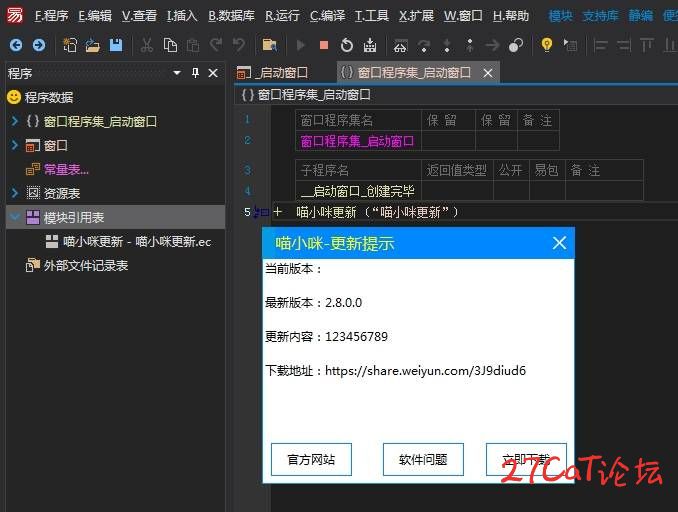Viewport: 678px width, 512px height.
Task: Create a new file from toolbar
Action: click(x=70, y=45)
